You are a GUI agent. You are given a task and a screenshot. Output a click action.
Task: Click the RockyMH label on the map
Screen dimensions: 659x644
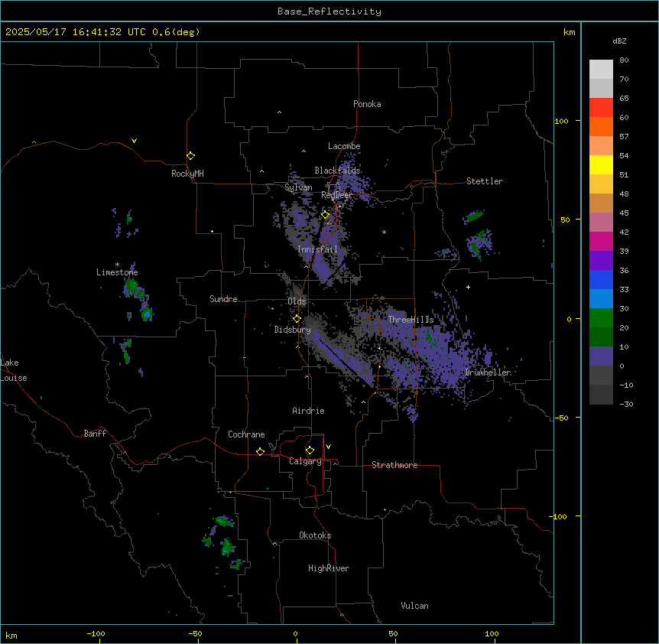187,174
